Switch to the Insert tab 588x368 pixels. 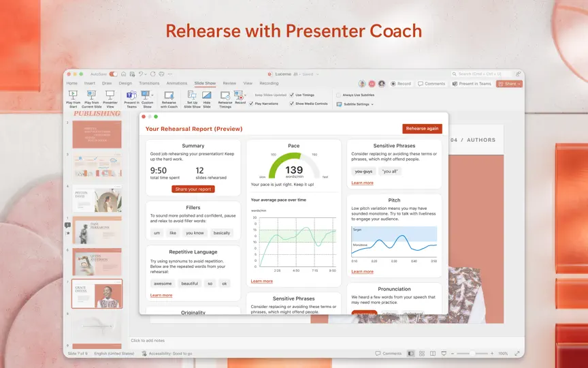pos(90,83)
